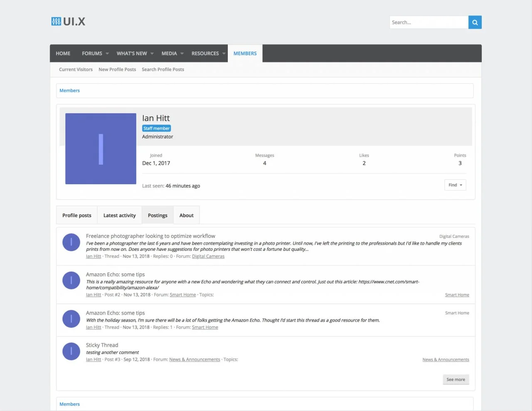
Task: Open the Find dropdown button
Action: pos(455,185)
